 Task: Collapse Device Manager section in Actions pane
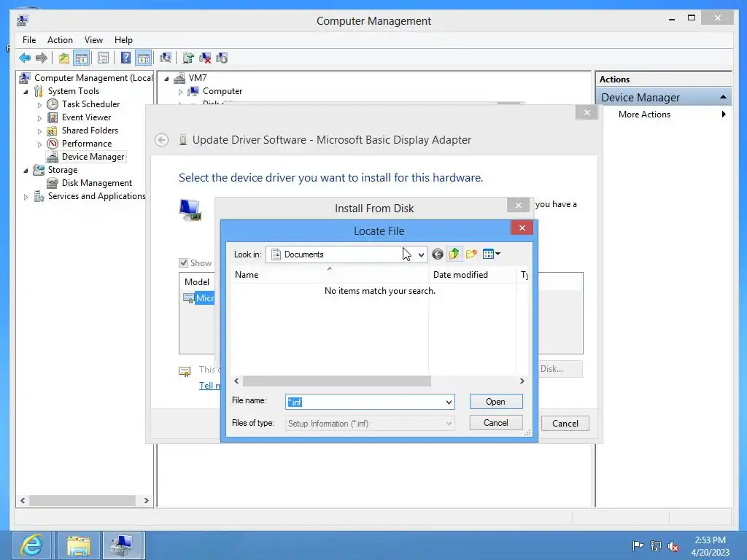click(x=723, y=97)
